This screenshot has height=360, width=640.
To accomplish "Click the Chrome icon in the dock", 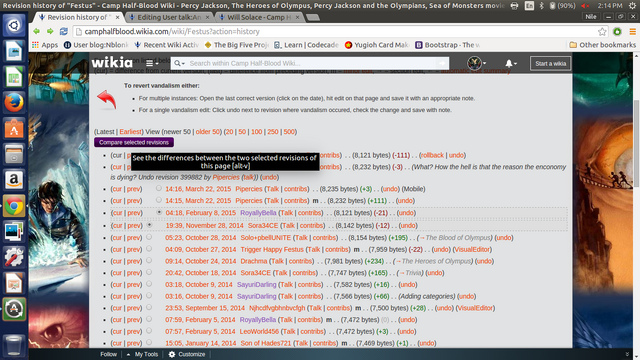I will [x=14, y=206].
